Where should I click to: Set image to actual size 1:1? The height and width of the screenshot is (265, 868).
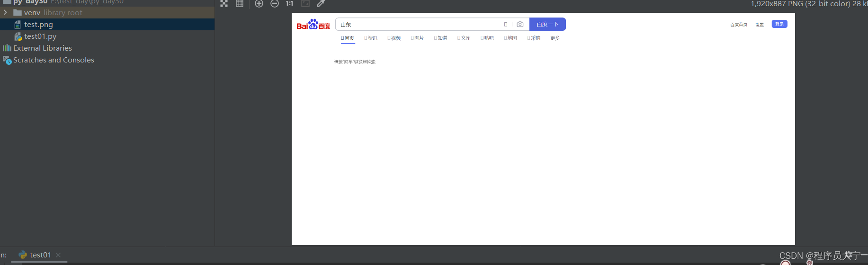[290, 3]
